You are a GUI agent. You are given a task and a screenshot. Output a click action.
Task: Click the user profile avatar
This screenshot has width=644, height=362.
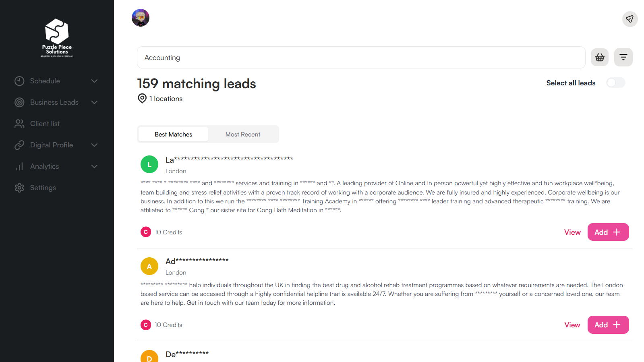(141, 18)
